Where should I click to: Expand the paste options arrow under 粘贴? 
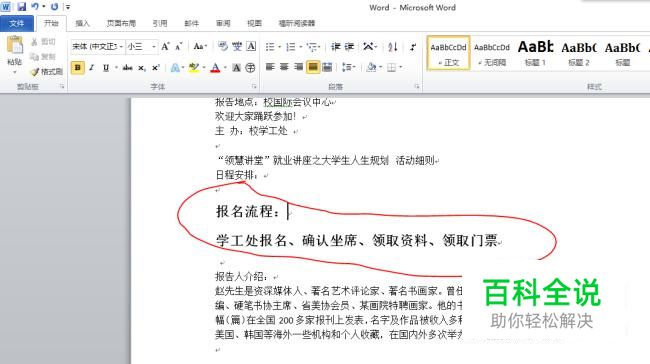point(15,72)
